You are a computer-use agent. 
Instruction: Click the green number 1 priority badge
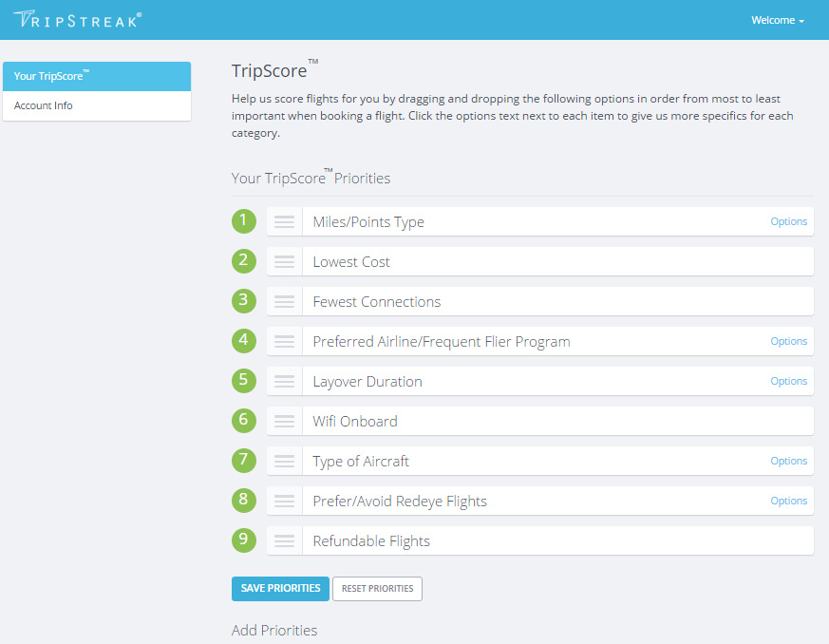pos(244,221)
